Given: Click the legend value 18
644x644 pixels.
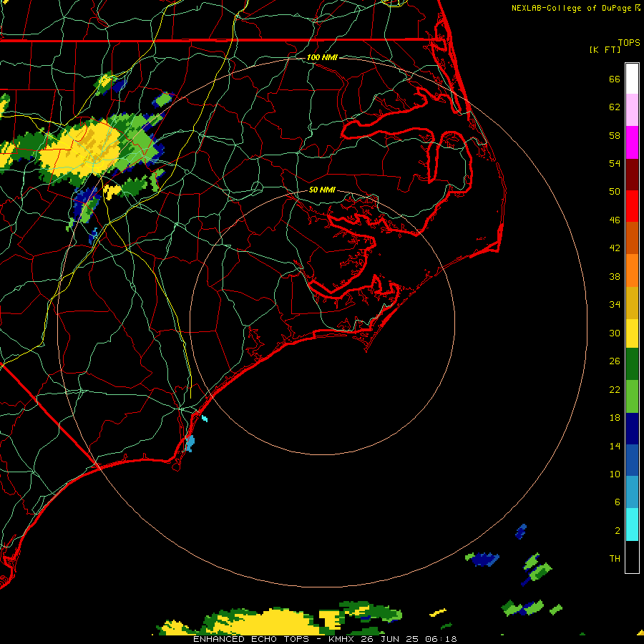Looking at the screenshot, I should point(615,418).
